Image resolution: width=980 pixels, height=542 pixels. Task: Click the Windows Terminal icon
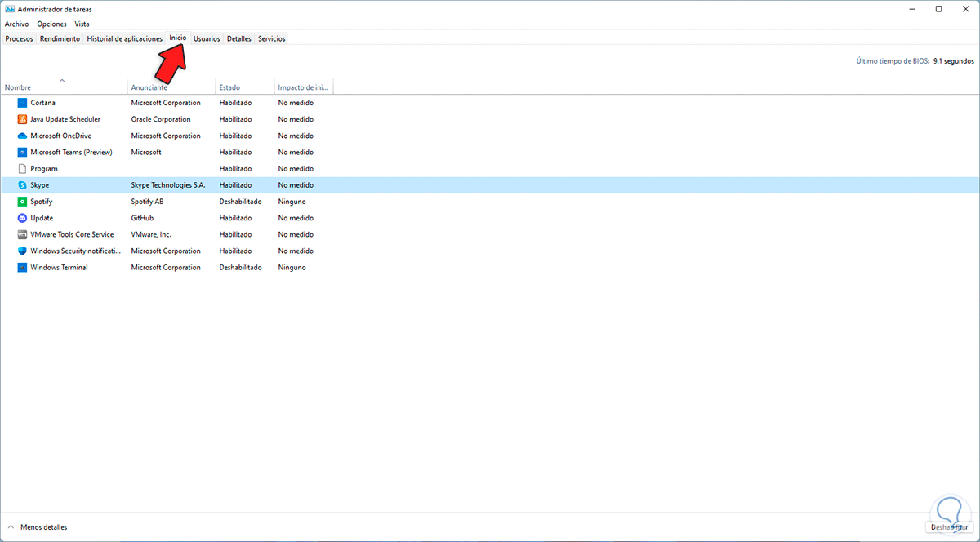point(22,267)
